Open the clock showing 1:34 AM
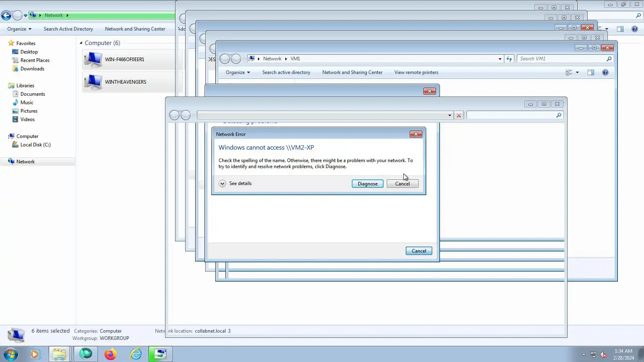 click(623, 354)
